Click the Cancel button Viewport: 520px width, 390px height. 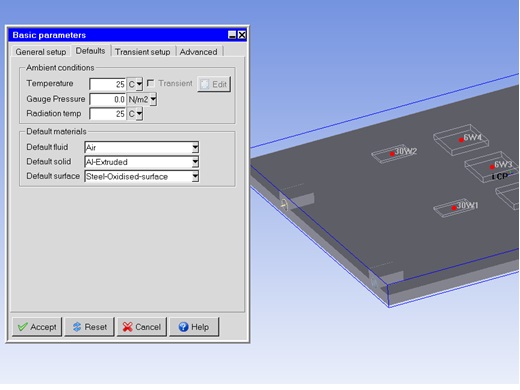pos(142,327)
